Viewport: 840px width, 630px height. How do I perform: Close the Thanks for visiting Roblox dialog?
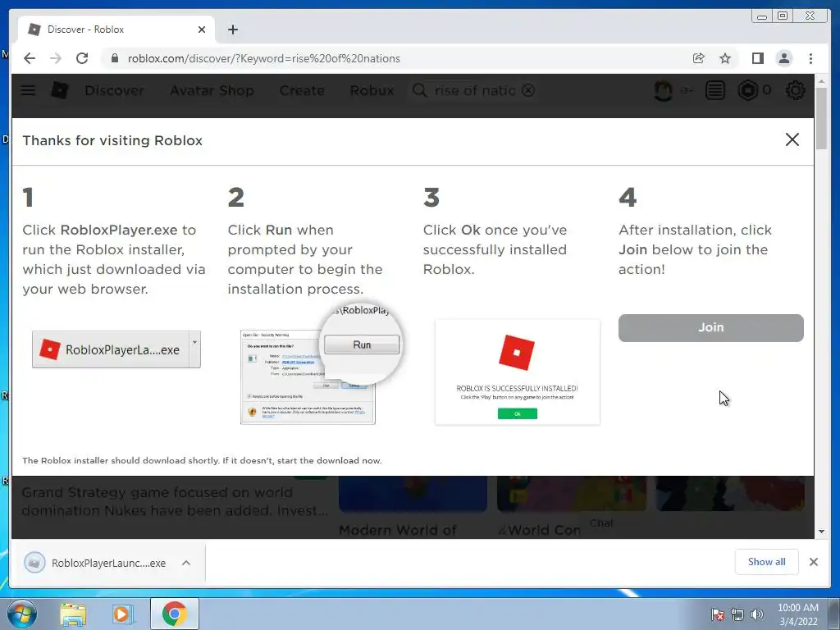coord(792,139)
